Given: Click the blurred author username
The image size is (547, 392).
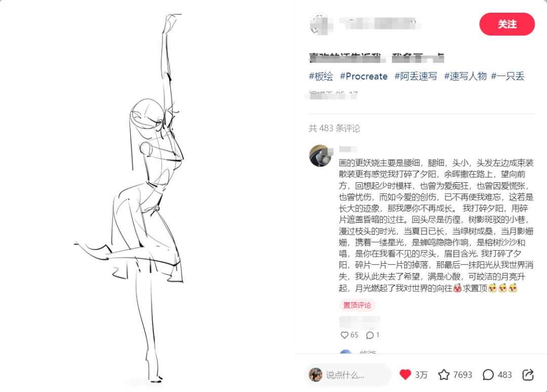Looking at the screenshot, I should point(379,23).
